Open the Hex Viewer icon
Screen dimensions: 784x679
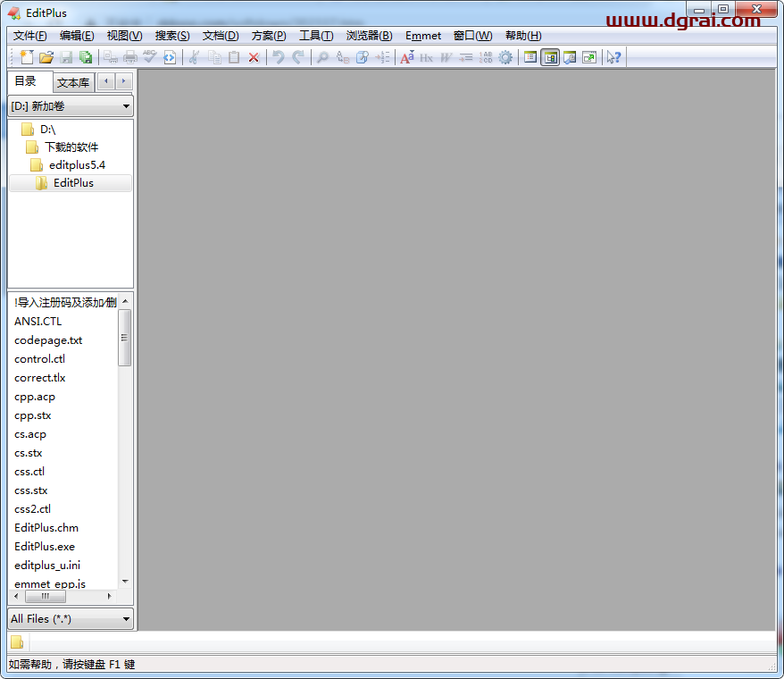[427, 57]
